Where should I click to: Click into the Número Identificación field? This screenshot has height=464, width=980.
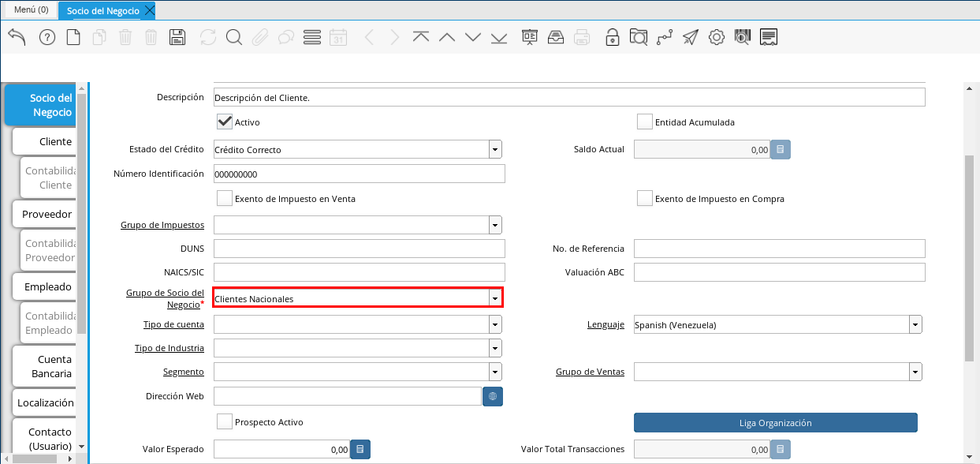(359, 174)
